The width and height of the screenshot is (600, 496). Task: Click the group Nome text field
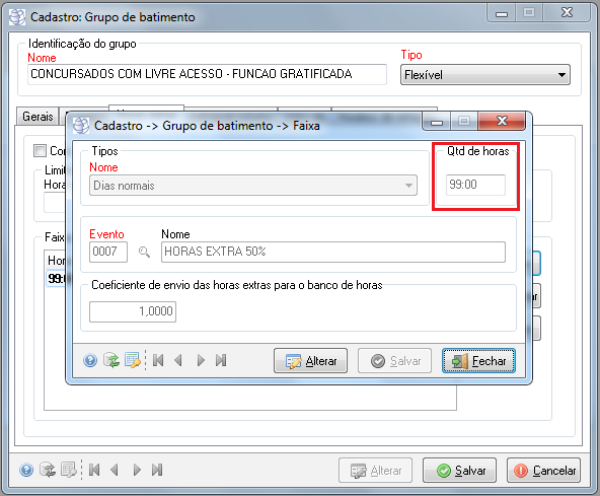click(x=206, y=74)
